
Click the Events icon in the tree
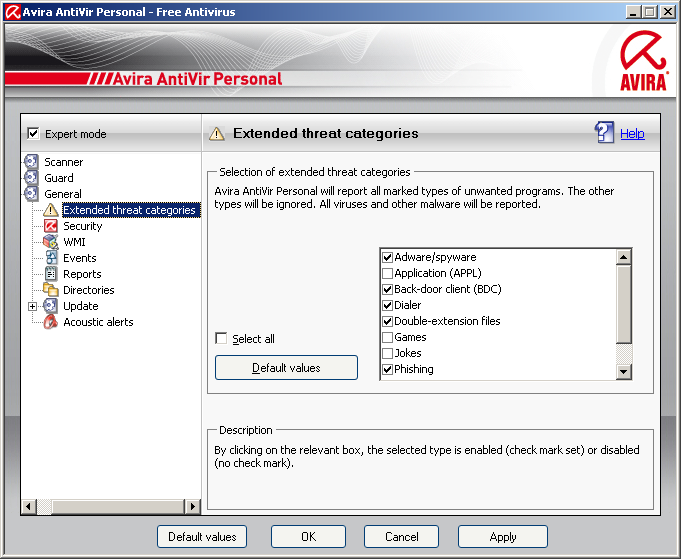(51, 258)
